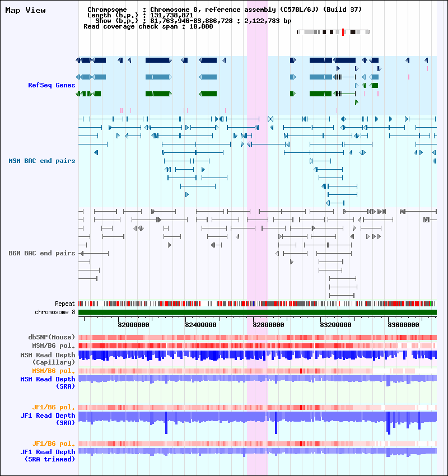Open JF1 Read Depth (SRA) track link
448x476 pixels.
[x=48, y=419]
